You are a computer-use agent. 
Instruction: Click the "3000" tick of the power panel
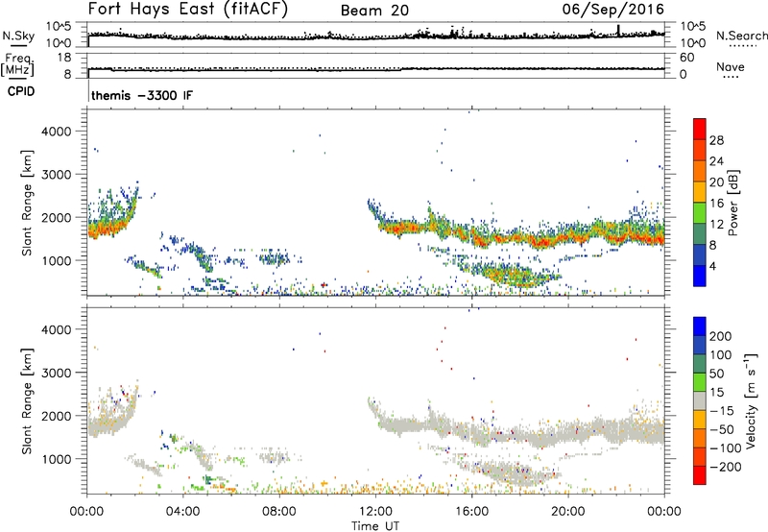(57, 175)
